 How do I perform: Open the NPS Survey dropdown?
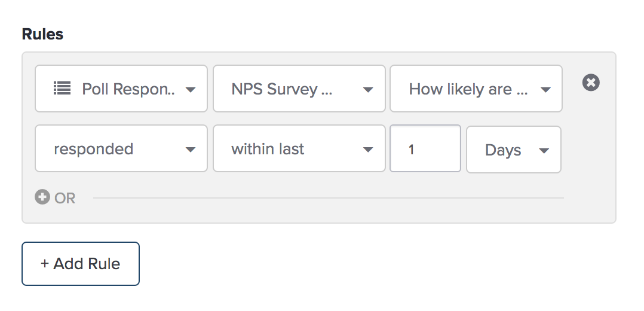[299, 89]
